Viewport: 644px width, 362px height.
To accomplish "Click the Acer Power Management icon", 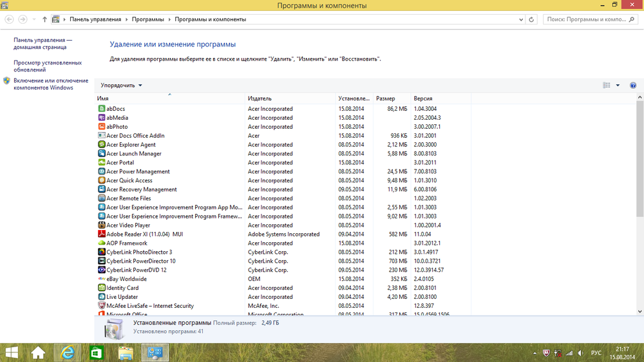I will pyautogui.click(x=102, y=171).
